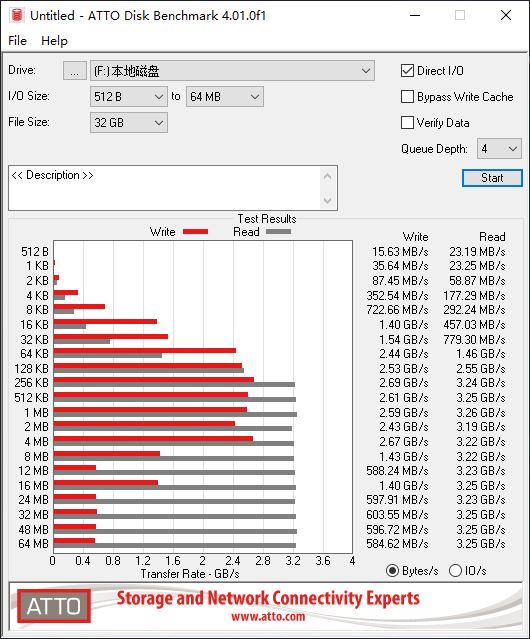Click write value 597.91 MB/s
Viewport: 530px width, 639px height.
(x=397, y=500)
